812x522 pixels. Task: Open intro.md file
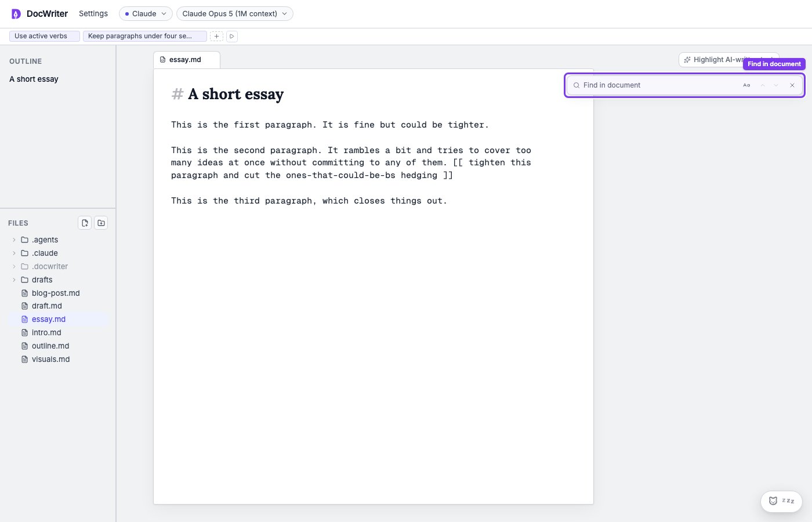point(58,332)
